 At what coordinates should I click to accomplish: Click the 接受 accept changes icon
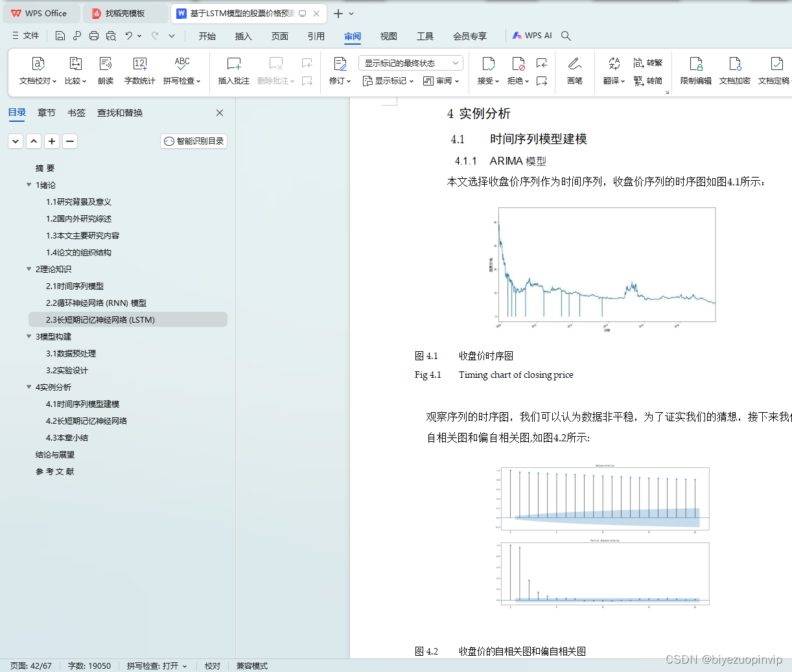pos(488,64)
